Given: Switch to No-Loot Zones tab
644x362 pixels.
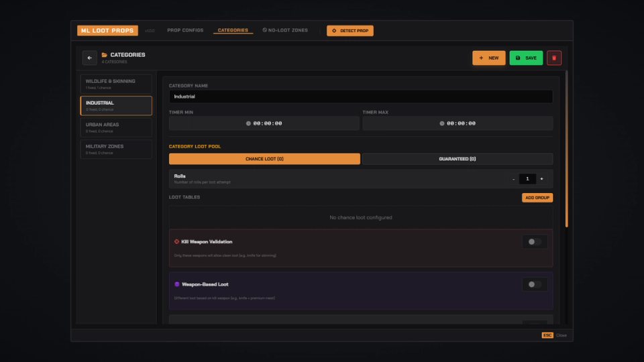Looking at the screenshot, I should 285,30.
